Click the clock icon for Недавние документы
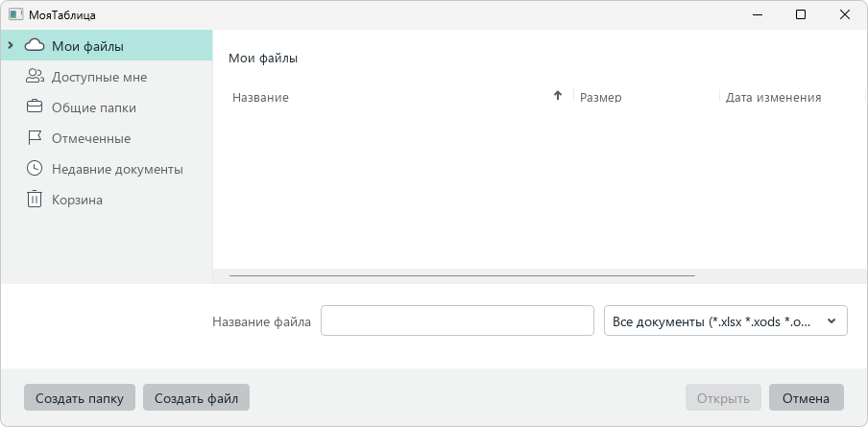 [35, 169]
